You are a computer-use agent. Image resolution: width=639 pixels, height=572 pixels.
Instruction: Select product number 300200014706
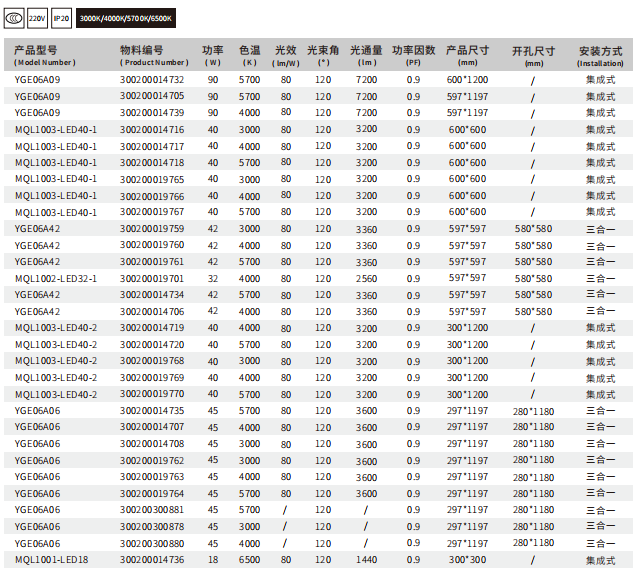click(152, 312)
